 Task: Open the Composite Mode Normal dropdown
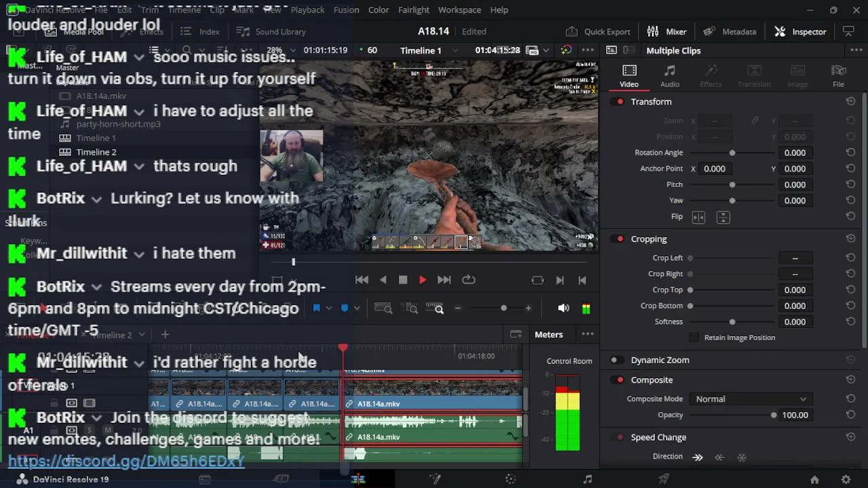[751, 399]
